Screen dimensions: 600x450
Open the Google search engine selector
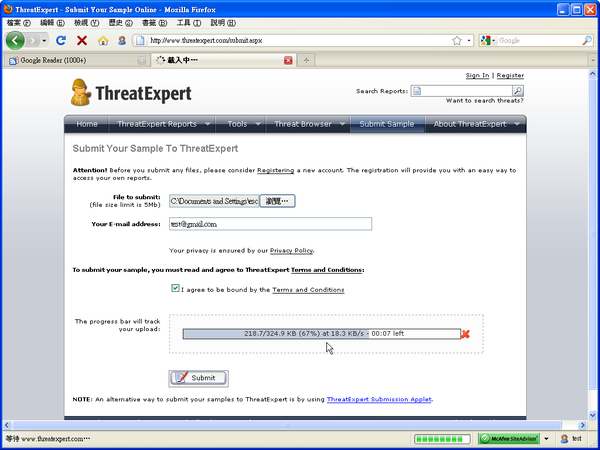pos(488,40)
